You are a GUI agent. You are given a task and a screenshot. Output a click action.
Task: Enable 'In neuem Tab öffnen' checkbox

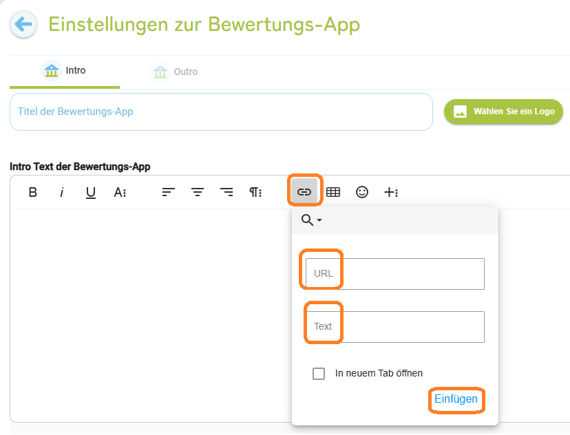click(x=319, y=374)
